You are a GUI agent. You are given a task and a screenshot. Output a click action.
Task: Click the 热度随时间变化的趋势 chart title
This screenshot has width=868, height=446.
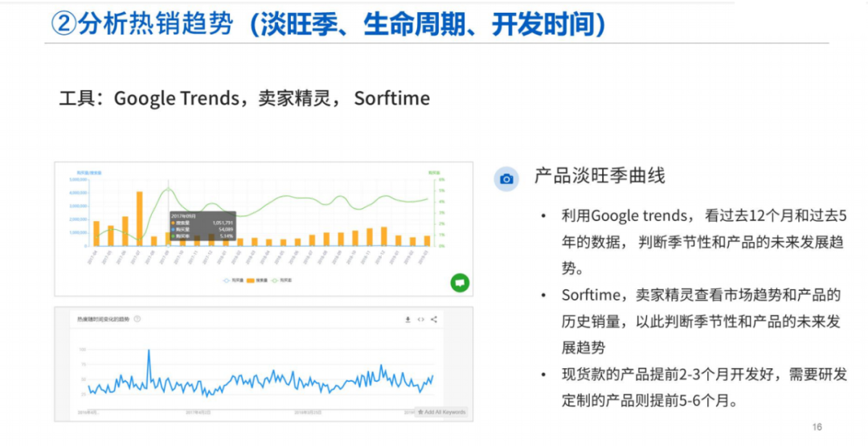[x=103, y=319]
